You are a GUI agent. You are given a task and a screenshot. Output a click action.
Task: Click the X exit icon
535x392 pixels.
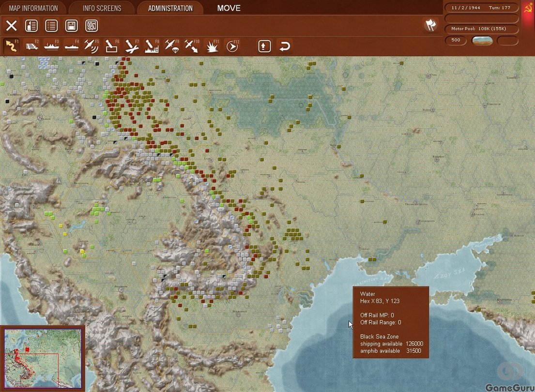click(x=11, y=26)
